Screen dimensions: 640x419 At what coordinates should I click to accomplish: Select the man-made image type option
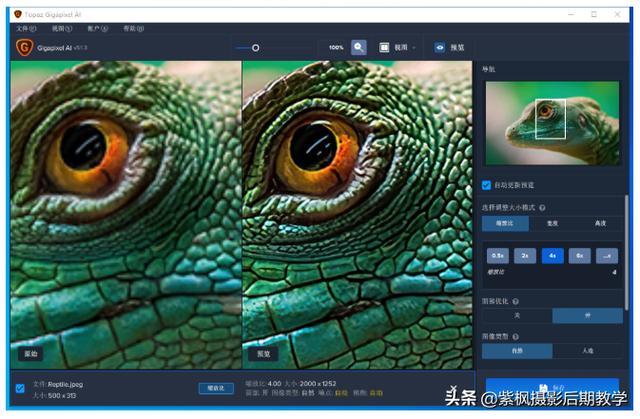586,351
